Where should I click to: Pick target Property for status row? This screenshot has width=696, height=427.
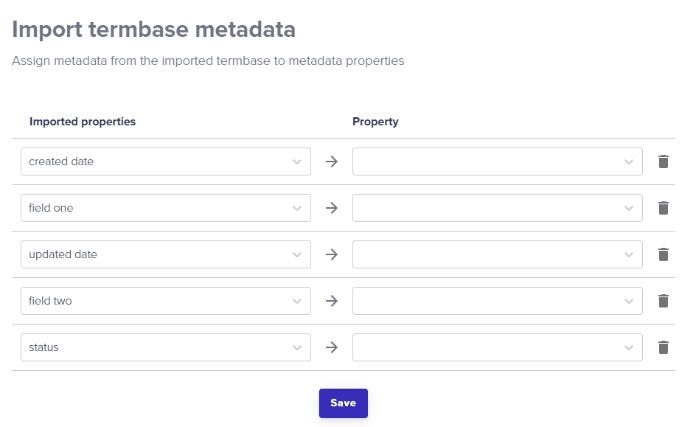[x=497, y=347]
